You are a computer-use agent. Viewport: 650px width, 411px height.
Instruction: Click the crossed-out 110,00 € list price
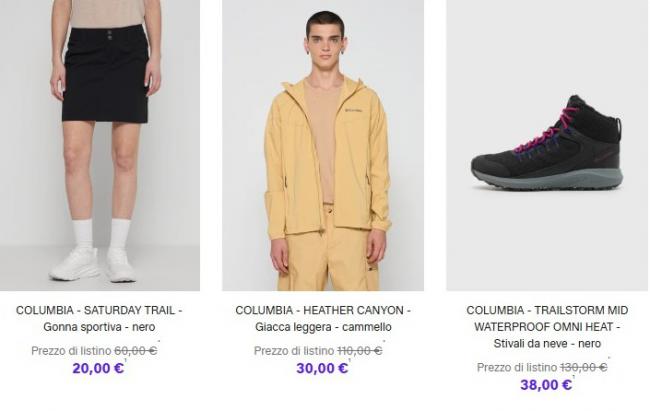[359, 350]
